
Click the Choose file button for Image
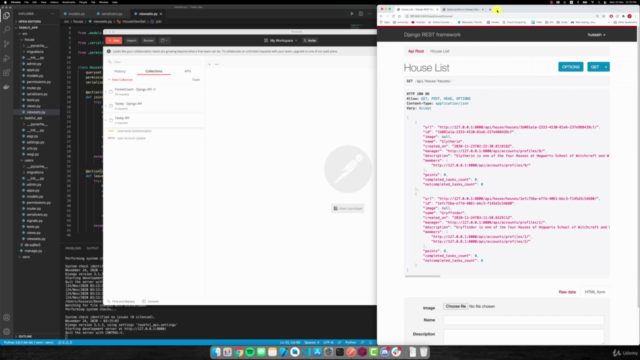[x=456, y=306]
